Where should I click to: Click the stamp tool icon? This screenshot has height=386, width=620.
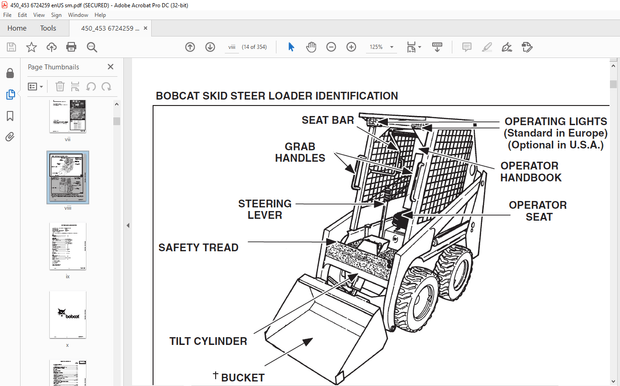click(x=527, y=47)
